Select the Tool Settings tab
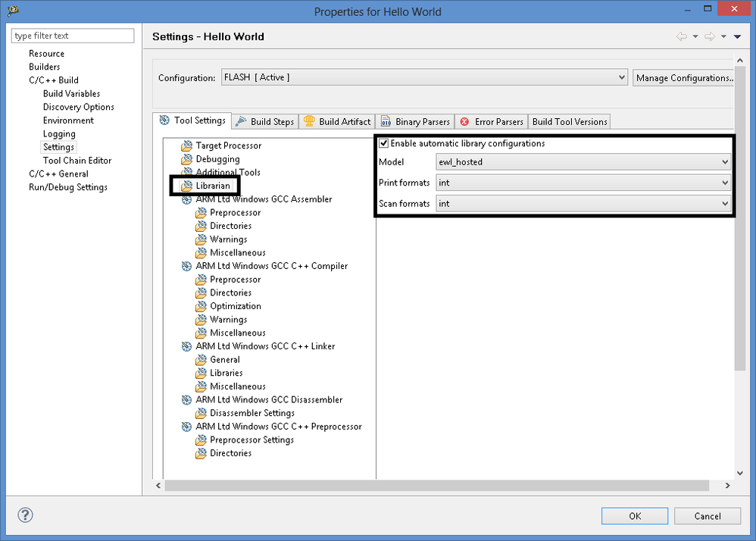The height and width of the screenshot is (541, 756). (192, 120)
